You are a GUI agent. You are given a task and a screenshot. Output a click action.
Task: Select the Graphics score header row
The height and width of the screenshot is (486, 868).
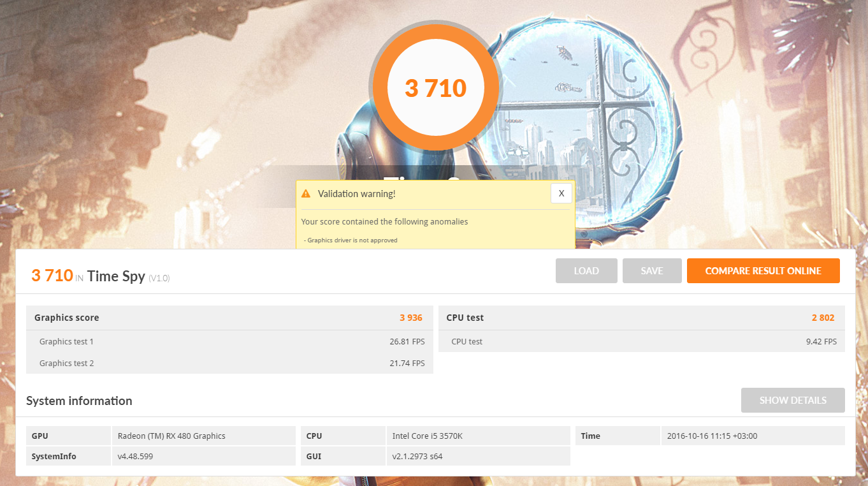click(229, 318)
